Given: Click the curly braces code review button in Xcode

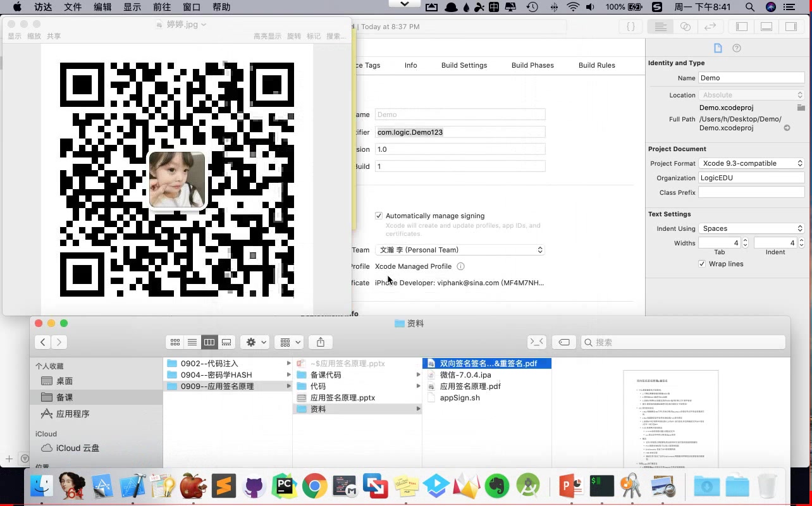Looking at the screenshot, I should [x=631, y=27].
